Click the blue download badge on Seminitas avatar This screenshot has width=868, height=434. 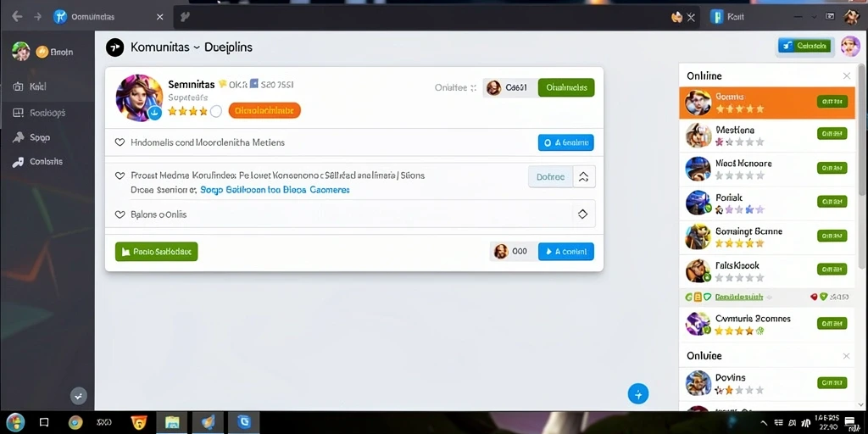pos(155,113)
